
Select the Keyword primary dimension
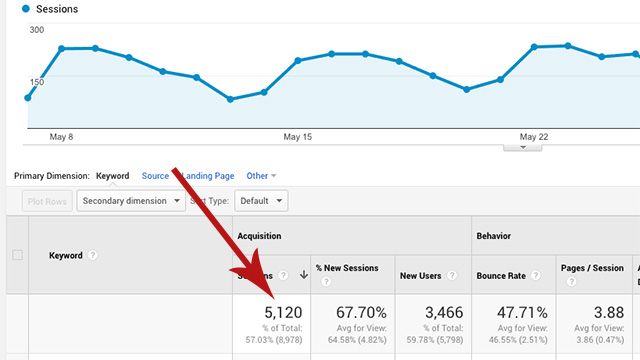[x=112, y=176]
